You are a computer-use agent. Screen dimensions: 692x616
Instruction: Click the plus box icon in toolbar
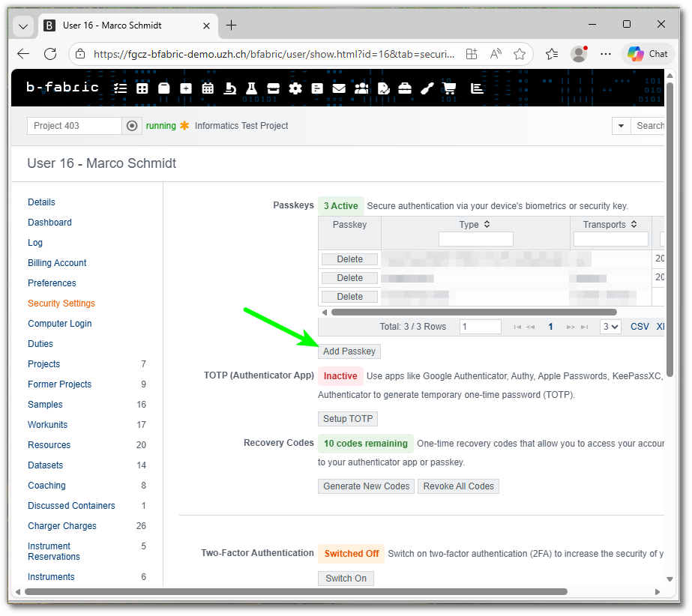click(186, 88)
